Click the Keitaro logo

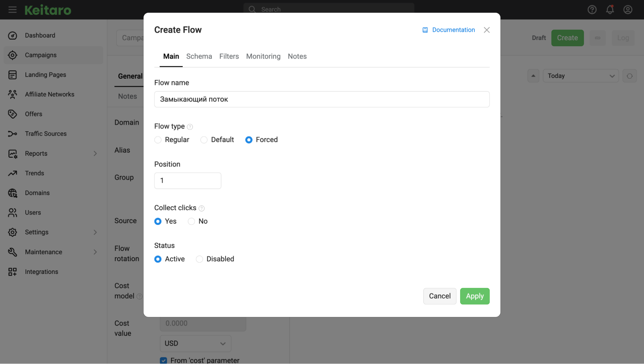(48, 10)
